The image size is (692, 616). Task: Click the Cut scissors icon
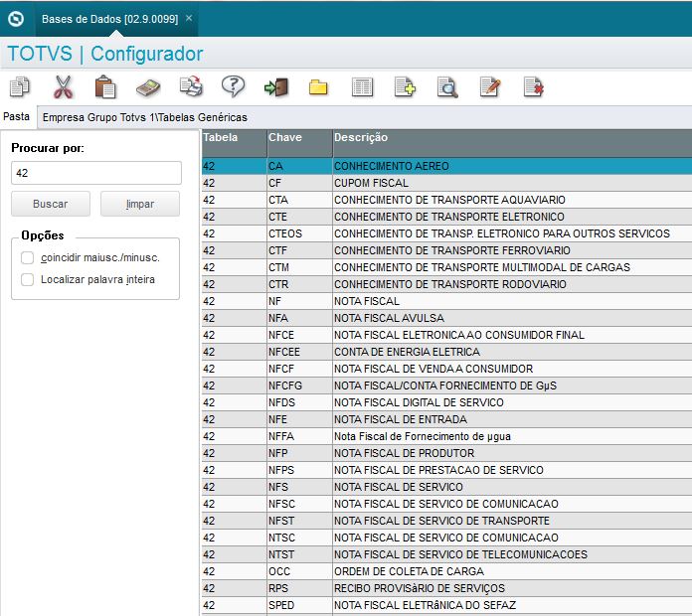[x=63, y=86]
